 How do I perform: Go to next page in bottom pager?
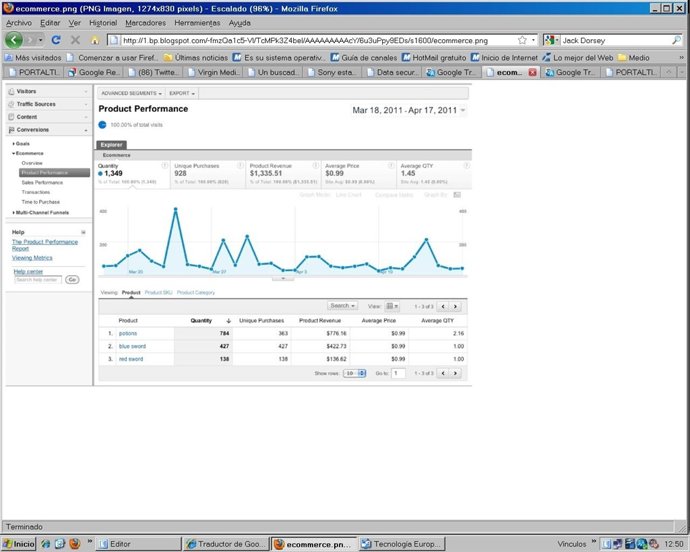click(x=455, y=373)
